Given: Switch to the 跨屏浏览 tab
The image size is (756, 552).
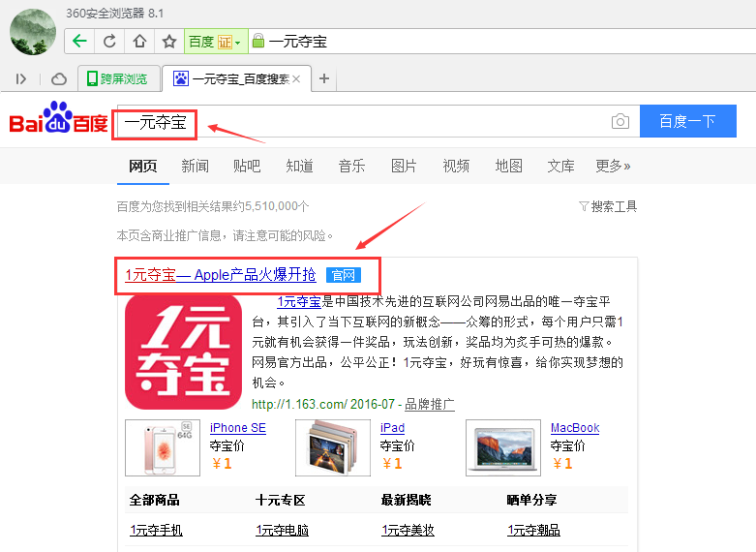Looking at the screenshot, I should pyautogui.click(x=119, y=78).
